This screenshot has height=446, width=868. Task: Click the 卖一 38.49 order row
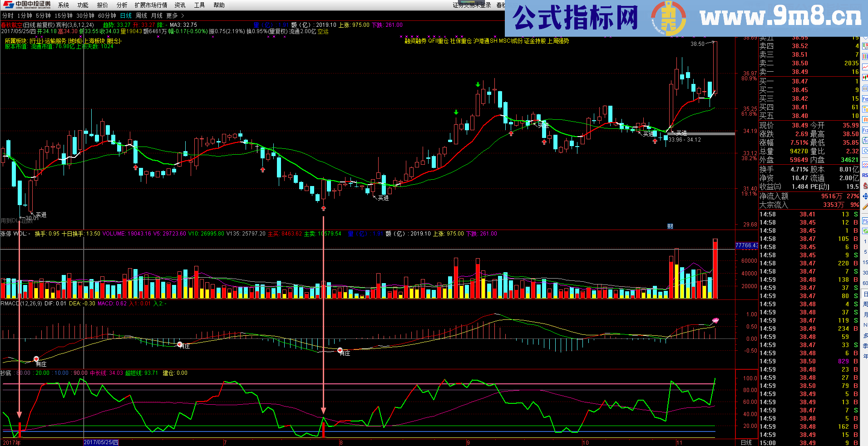tap(809, 72)
